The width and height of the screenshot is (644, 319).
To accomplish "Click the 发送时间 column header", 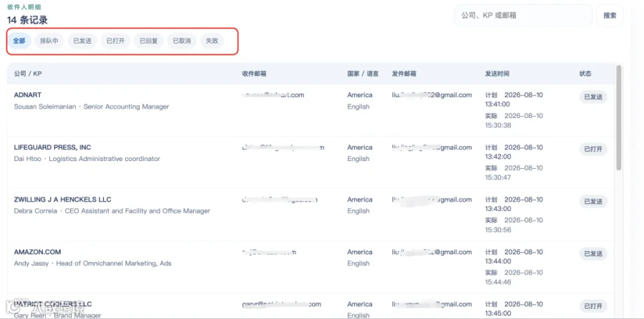I will pyautogui.click(x=497, y=74).
